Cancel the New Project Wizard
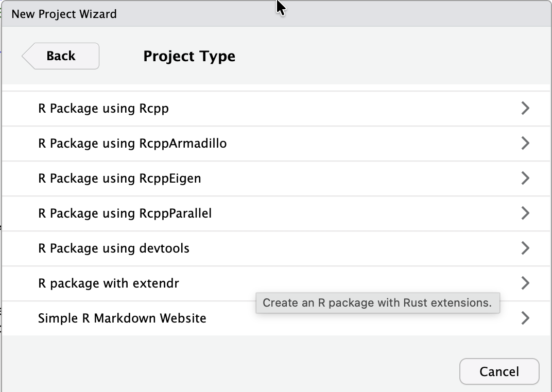This screenshot has height=392, width=552. point(499,371)
